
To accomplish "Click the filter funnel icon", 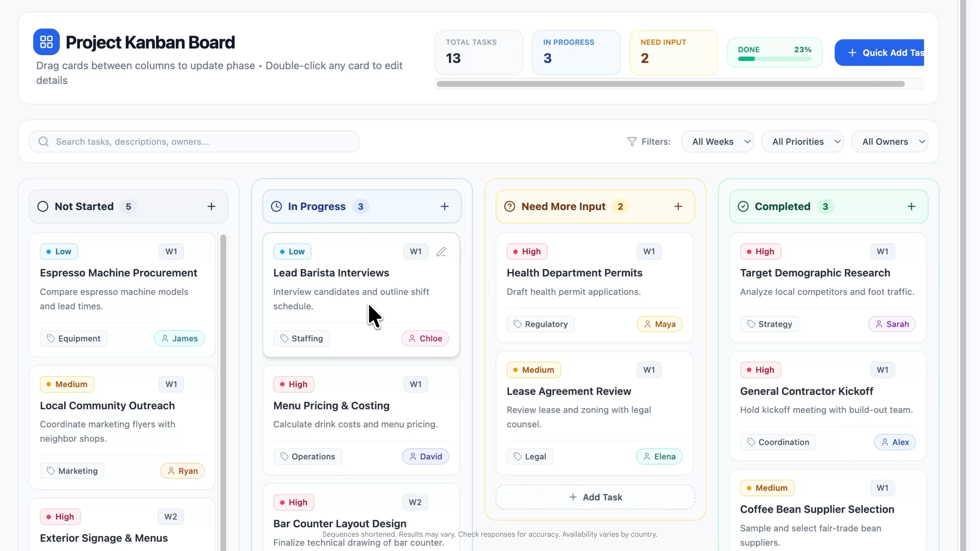I will tap(632, 142).
